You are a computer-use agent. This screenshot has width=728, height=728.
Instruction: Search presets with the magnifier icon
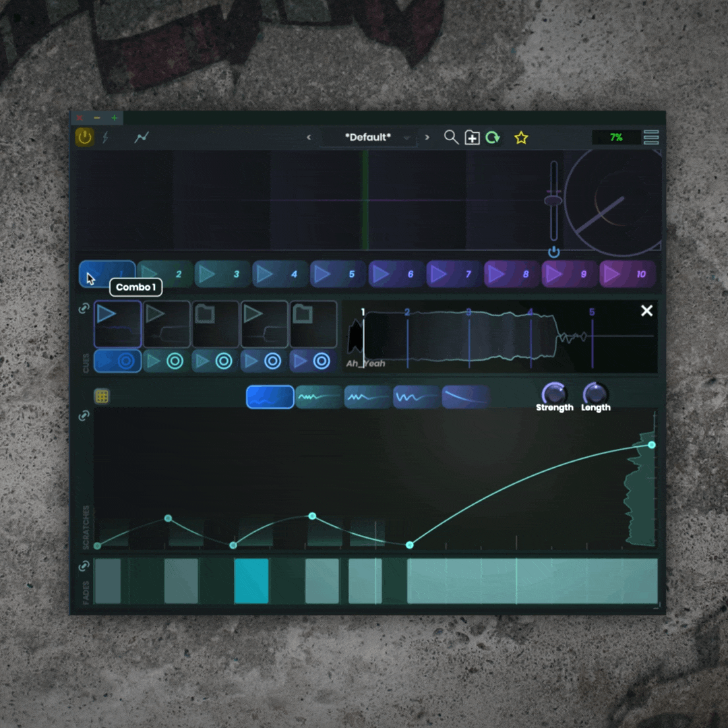(451, 138)
